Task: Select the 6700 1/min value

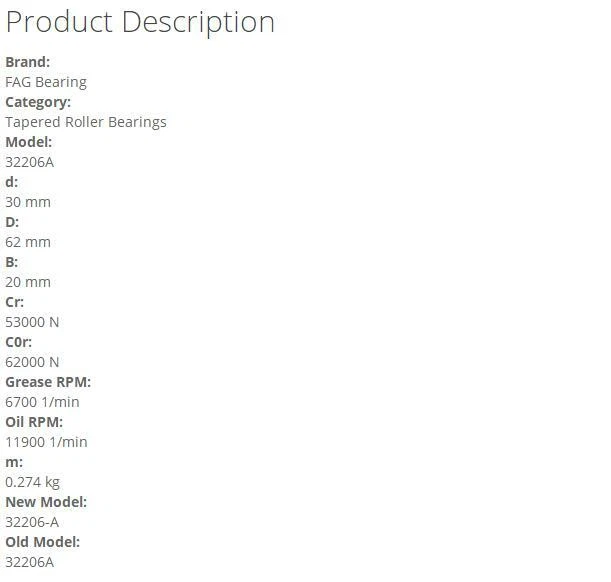Action: [x=42, y=402]
